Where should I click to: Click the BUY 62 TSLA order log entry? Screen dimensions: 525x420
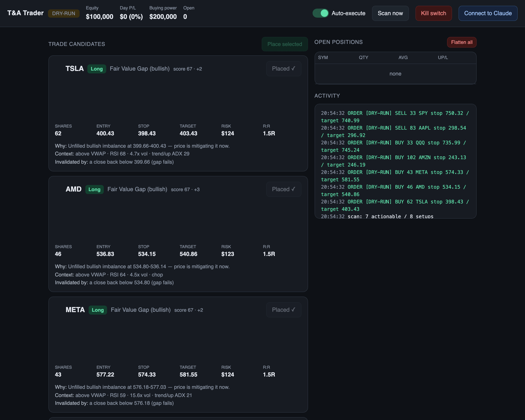[395, 205]
